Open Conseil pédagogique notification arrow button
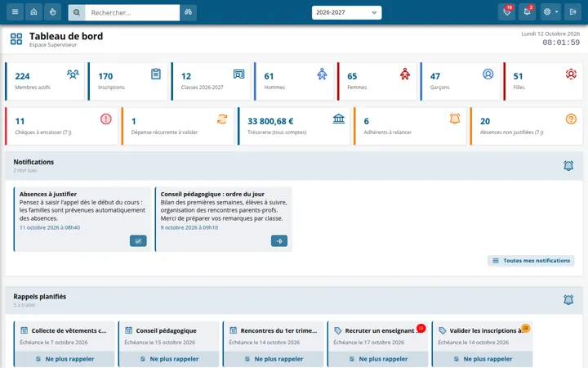This screenshot has height=368, width=588. click(x=279, y=240)
